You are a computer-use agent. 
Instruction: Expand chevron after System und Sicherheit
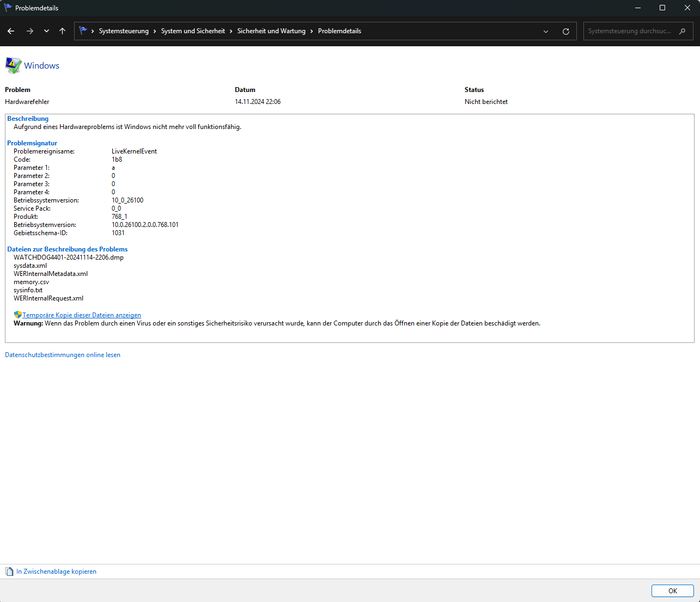coord(231,31)
